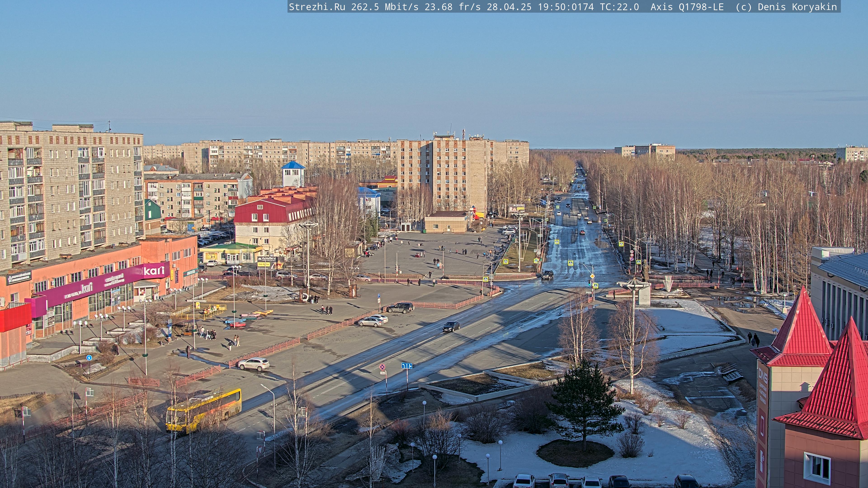Select the '262.5 Mbit/s' bitrate value
This screenshot has width=868, height=488.
click(385, 7)
